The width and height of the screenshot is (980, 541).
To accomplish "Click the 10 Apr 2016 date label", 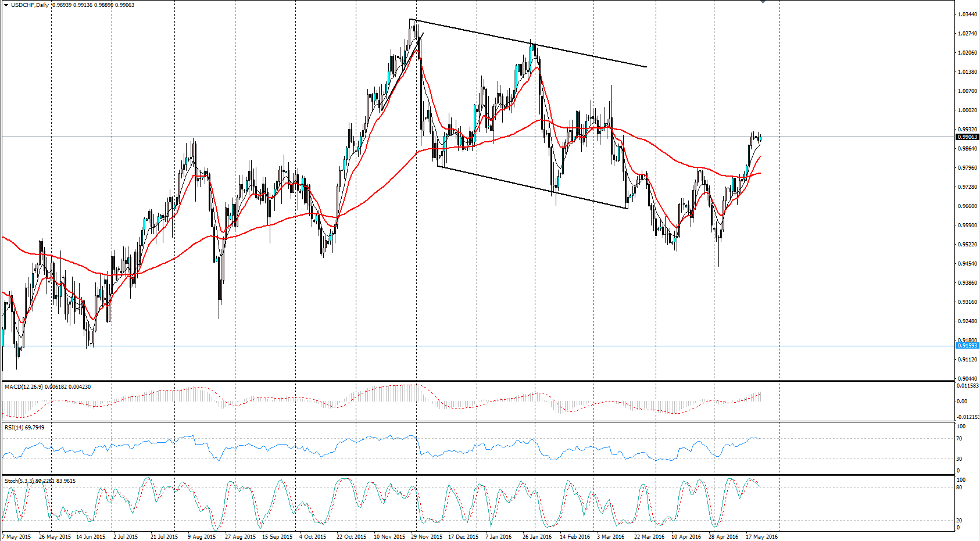I will click(686, 536).
